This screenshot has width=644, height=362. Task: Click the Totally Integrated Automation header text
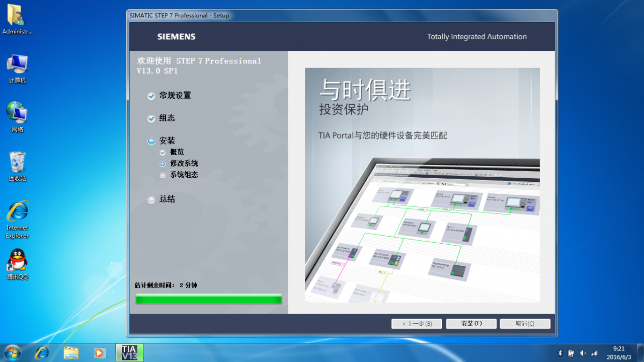point(477,37)
